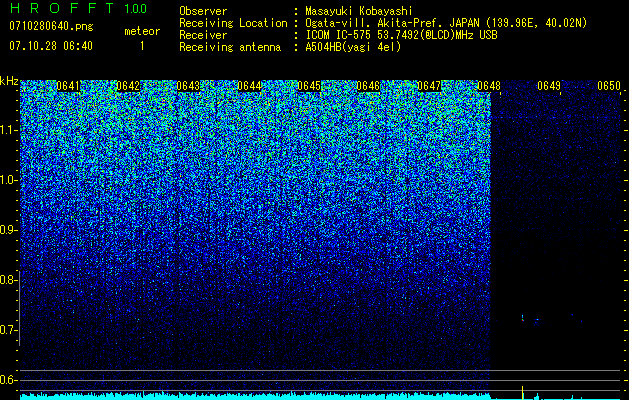Click the Observer label
This screenshot has height=400, width=629.
tap(203, 11)
